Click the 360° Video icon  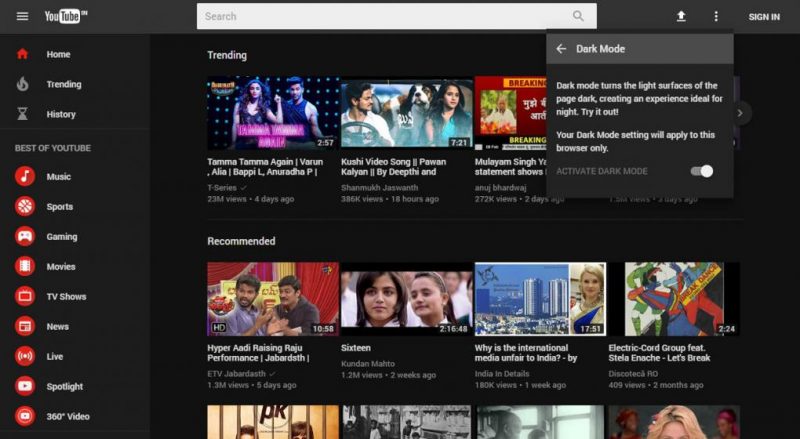(24, 416)
